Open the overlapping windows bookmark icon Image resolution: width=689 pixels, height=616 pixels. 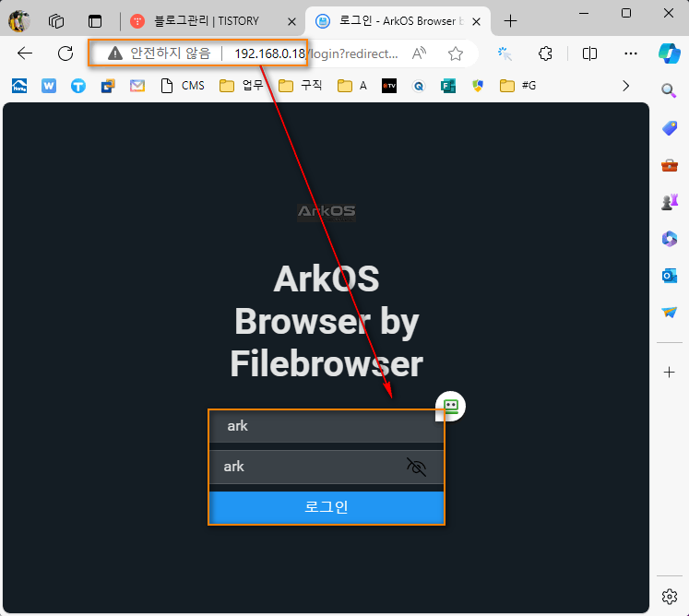coord(108,86)
